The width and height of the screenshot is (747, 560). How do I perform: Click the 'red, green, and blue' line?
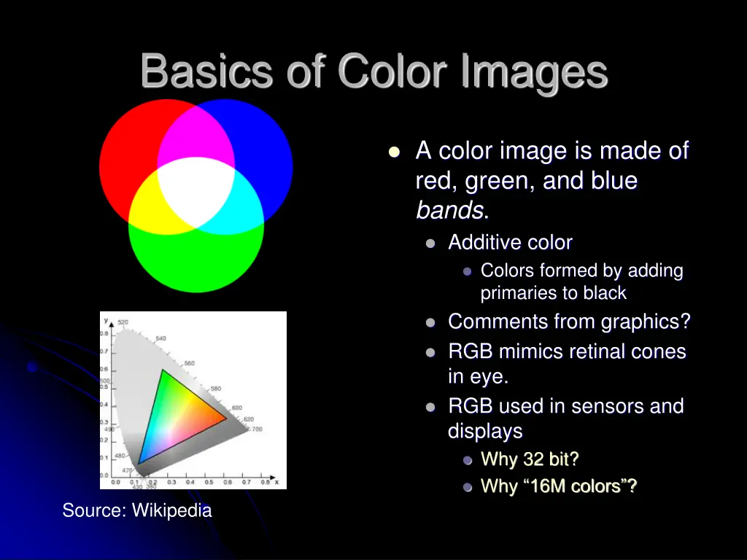click(527, 181)
